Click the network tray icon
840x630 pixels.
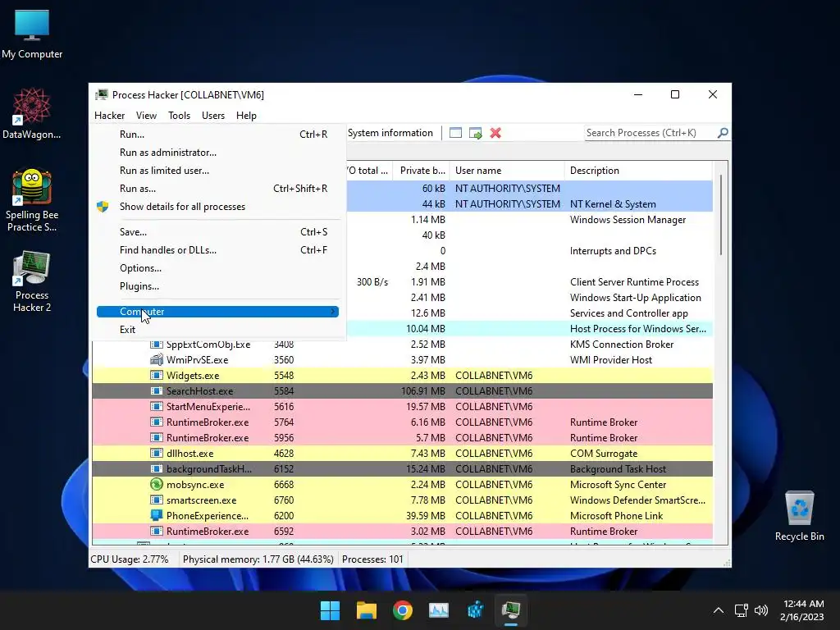point(742,610)
